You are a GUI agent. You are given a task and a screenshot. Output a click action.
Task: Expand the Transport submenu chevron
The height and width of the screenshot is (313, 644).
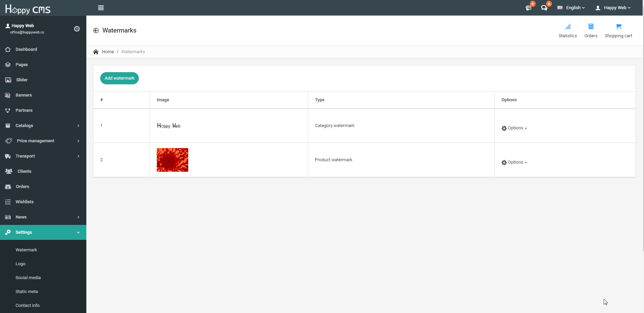coord(78,156)
